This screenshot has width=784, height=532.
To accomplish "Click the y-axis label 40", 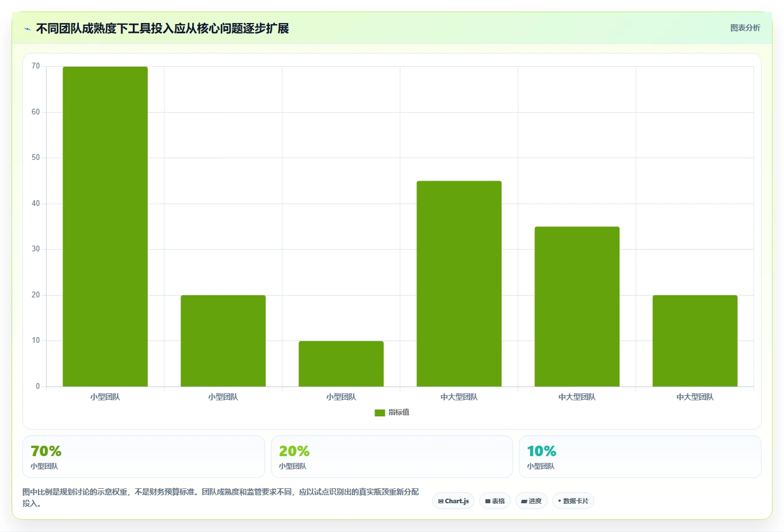I will point(36,204).
